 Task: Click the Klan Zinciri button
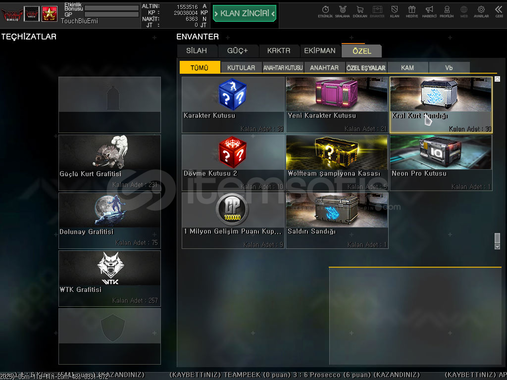tap(245, 13)
